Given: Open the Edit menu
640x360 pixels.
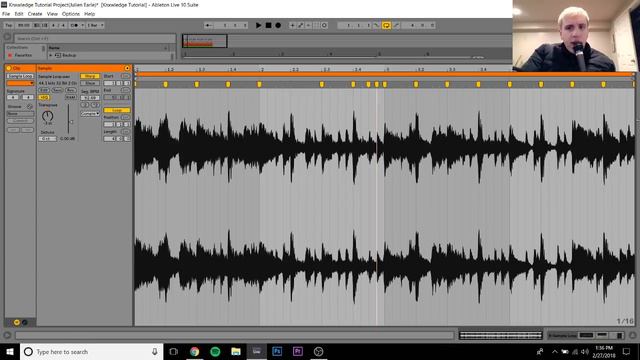Looking at the screenshot, I should 19,14.
